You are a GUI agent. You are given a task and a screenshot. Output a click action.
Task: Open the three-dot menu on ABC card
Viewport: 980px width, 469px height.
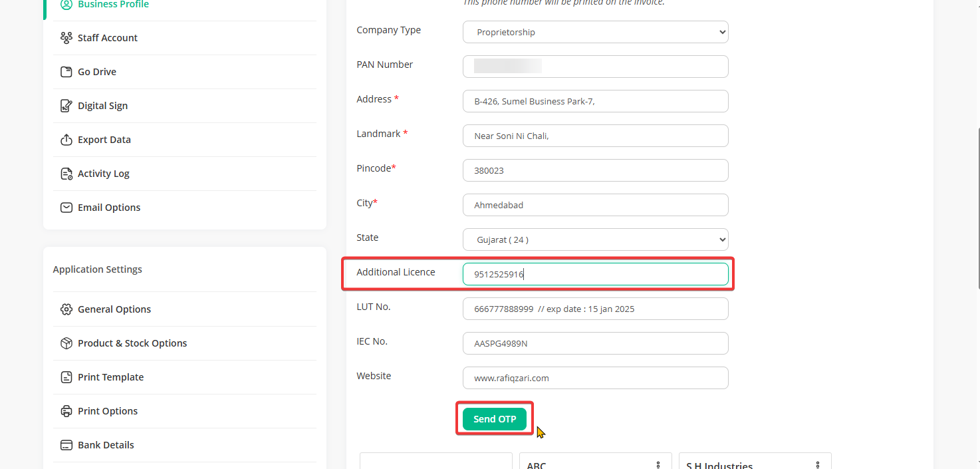point(658,465)
